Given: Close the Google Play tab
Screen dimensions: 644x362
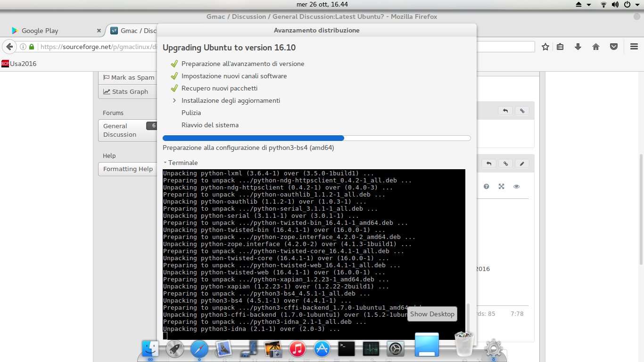Looking at the screenshot, I should click(99, 31).
